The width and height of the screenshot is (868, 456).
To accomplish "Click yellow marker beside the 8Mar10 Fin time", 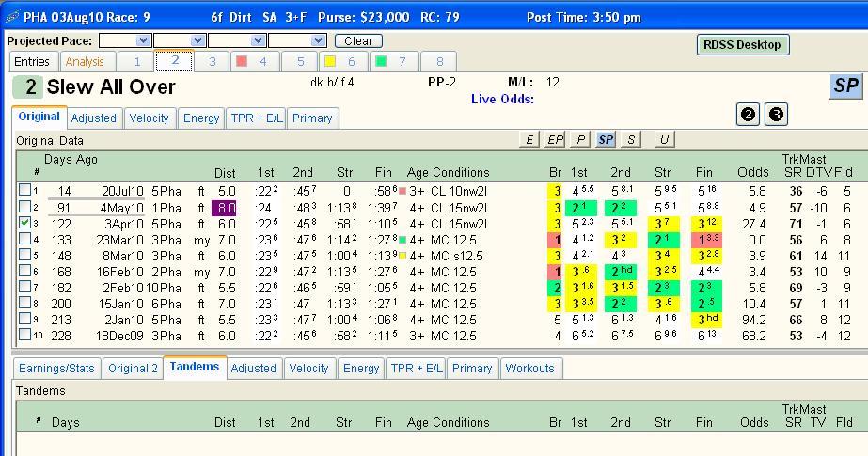I will pos(402,256).
